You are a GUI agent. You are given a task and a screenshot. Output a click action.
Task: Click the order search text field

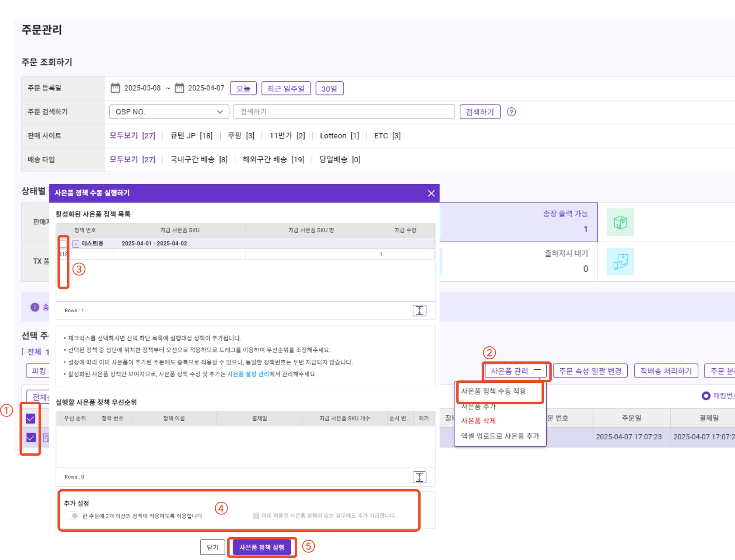point(344,112)
